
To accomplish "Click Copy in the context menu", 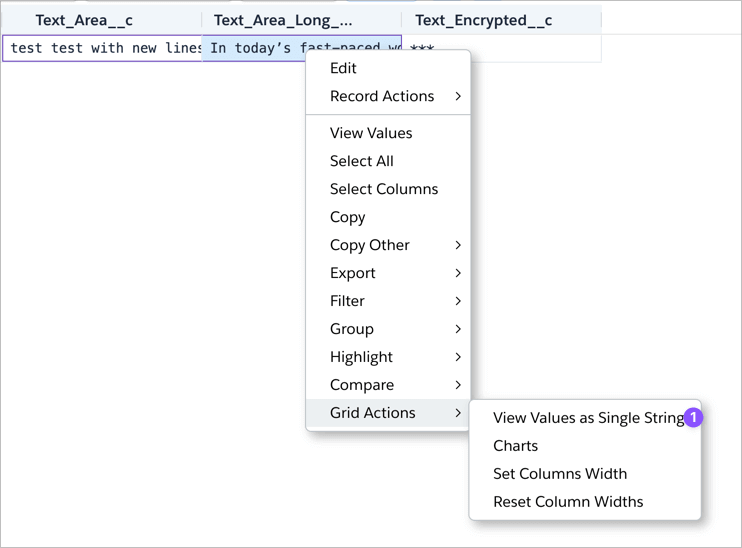I will 348,217.
